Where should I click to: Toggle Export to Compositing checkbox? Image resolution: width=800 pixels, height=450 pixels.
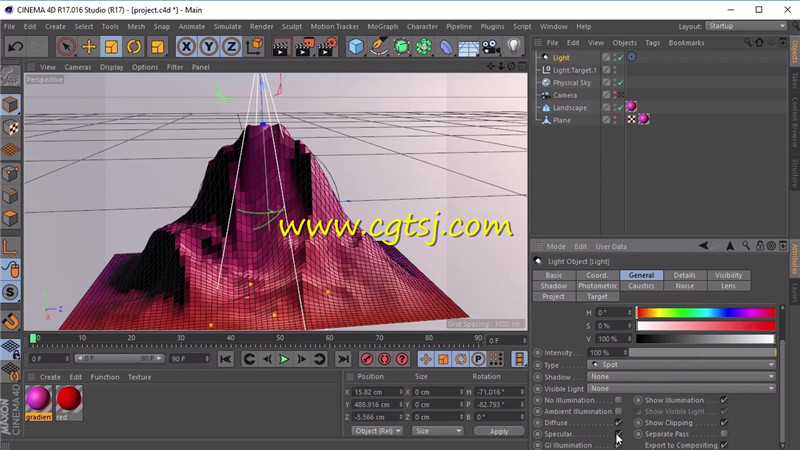(724, 445)
